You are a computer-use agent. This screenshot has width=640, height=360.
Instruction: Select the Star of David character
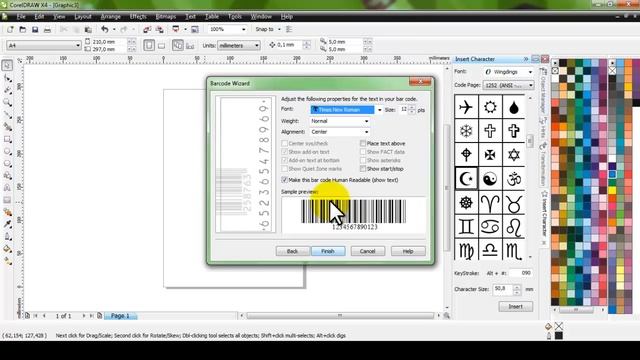[x=514, y=155]
